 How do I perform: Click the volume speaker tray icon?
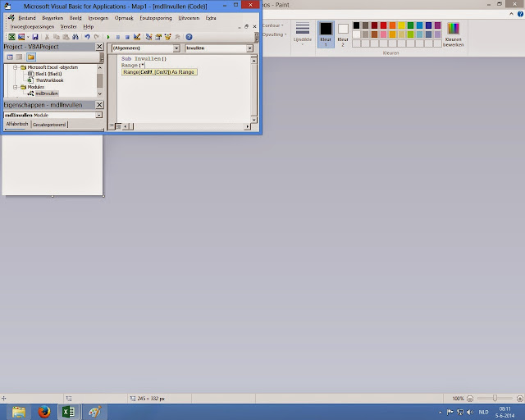(470, 413)
